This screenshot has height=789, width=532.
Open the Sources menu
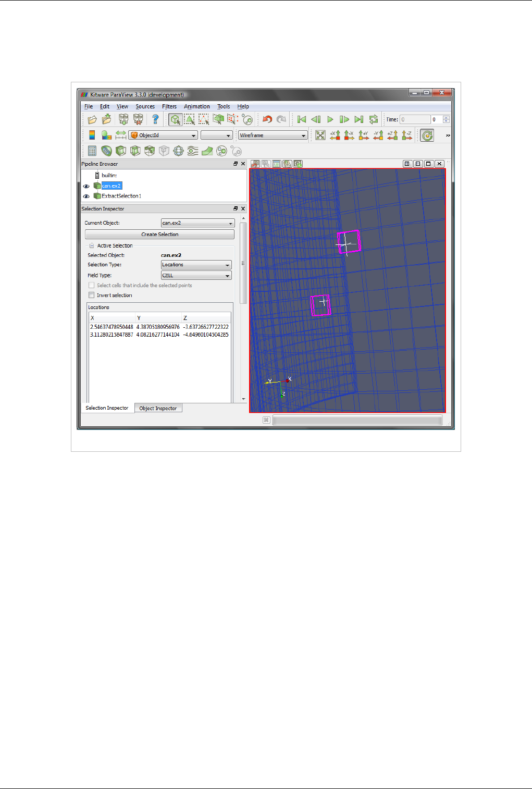pyautogui.click(x=145, y=106)
